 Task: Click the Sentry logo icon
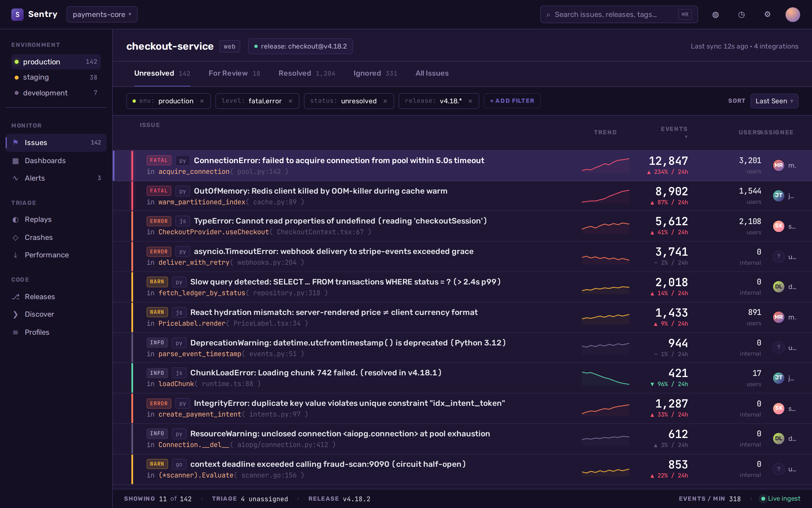pos(17,14)
